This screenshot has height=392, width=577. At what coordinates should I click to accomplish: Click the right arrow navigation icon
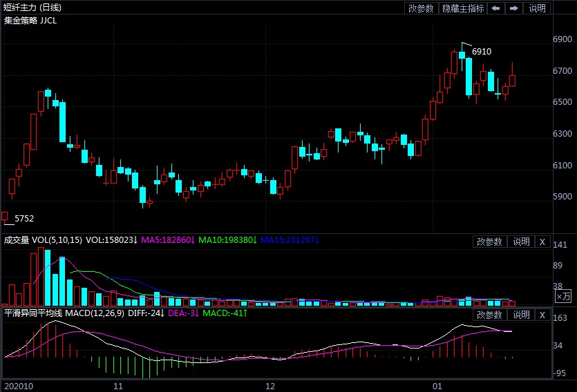(513, 8)
